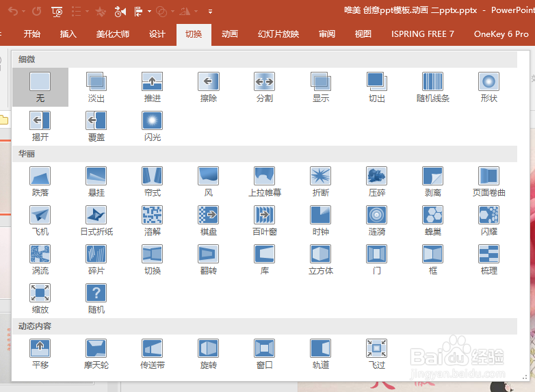The image size is (535, 392).
Task: Select the 蜂巢 honeycomb transition
Action: pos(432,221)
